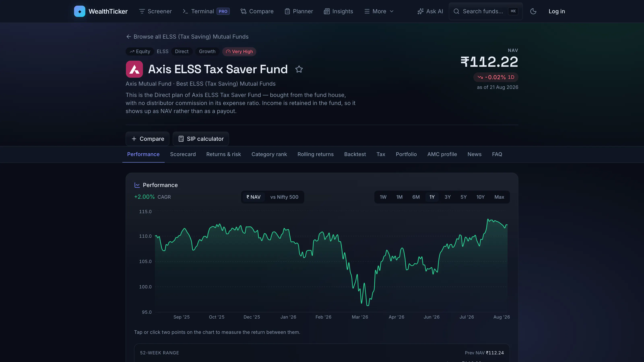Click the Axis Mutual Fund logo
644x362 pixels.
click(134, 69)
